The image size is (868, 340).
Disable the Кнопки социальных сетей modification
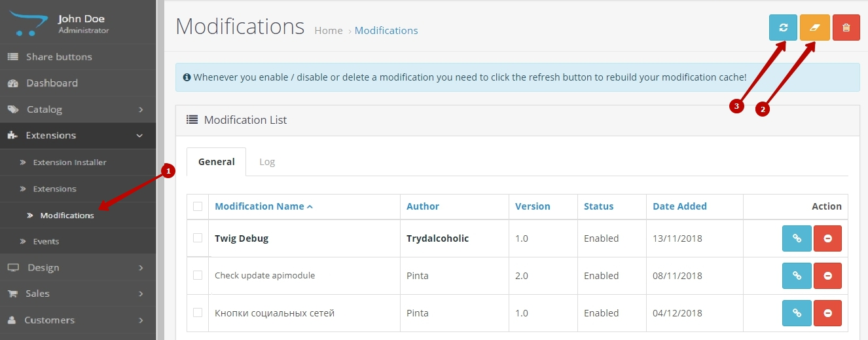point(827,313)
